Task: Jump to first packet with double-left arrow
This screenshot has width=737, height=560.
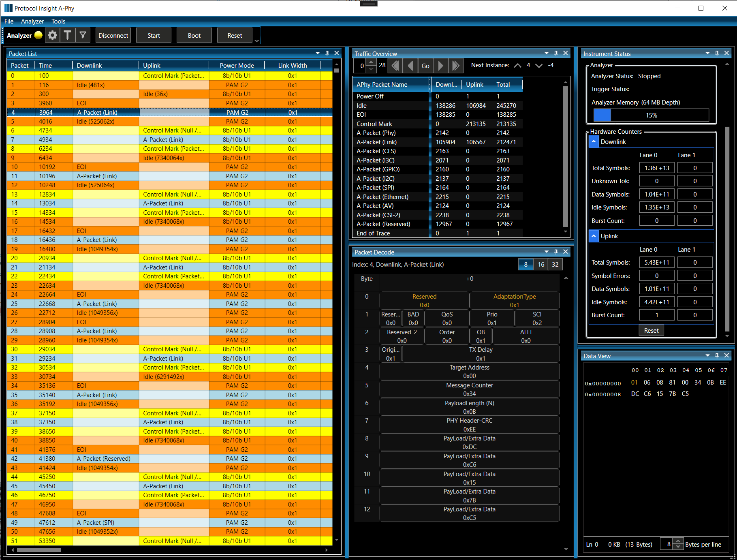Action: coord(395,65)
